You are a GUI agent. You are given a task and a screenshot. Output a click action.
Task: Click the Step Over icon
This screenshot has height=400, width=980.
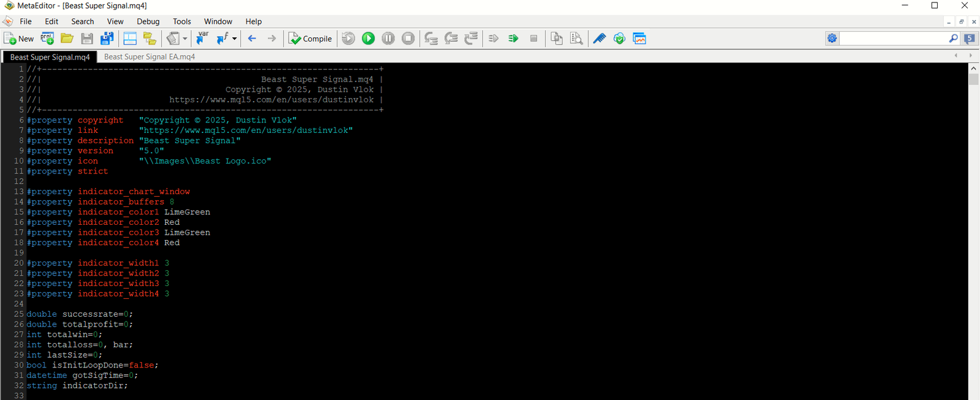tap(451, 39)
